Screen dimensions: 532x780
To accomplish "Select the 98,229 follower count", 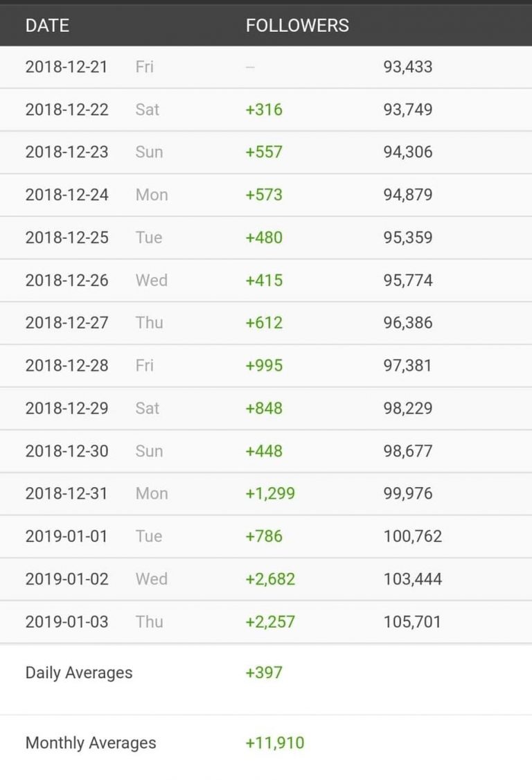I will (x=407, y=408).
